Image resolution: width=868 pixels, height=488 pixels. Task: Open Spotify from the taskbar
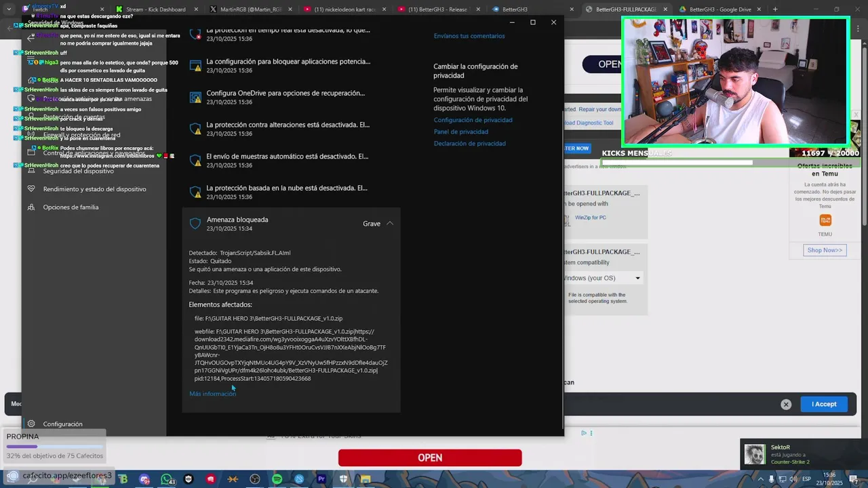coord(277,479)
